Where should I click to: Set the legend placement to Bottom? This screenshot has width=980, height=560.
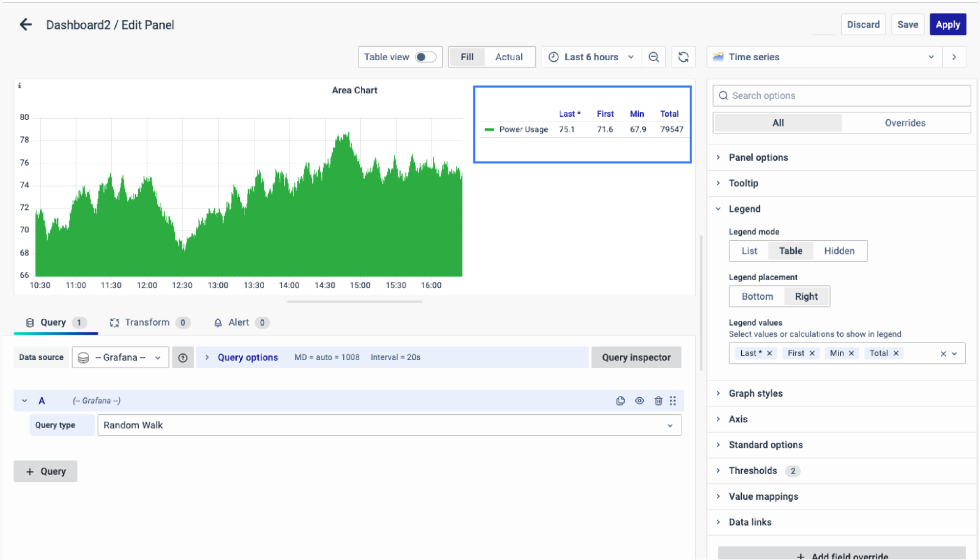coord(757,296)
